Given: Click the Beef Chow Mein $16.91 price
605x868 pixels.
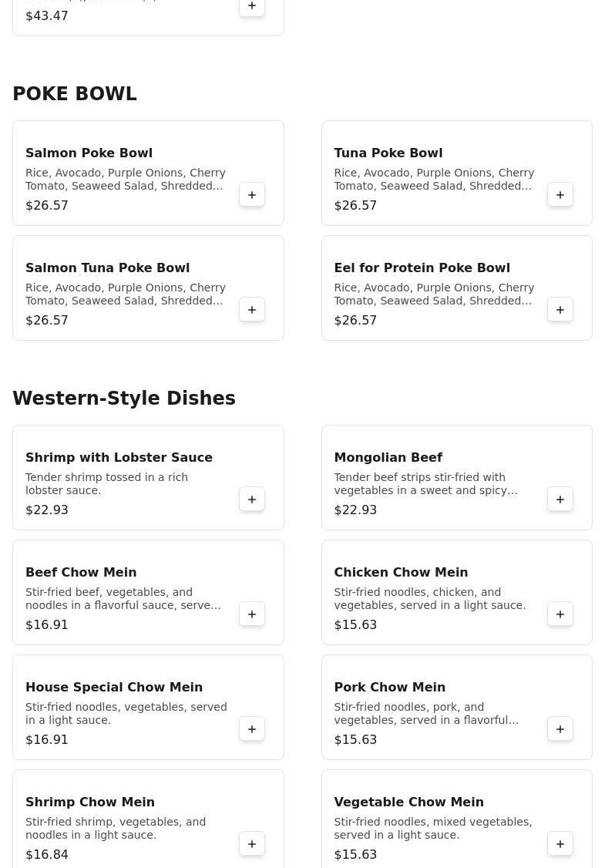Looking at the screenshot, I should (x=47, y=624).
